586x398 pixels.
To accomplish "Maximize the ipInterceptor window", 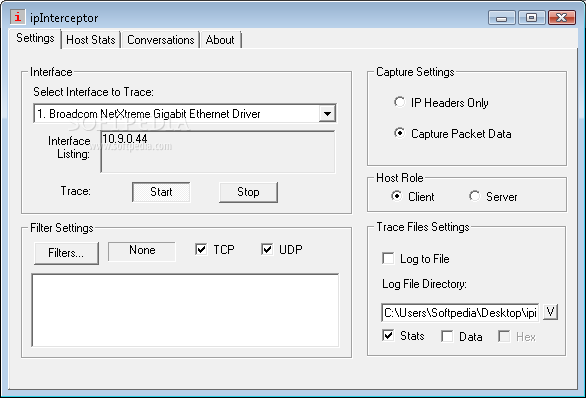I will (531, 18).
